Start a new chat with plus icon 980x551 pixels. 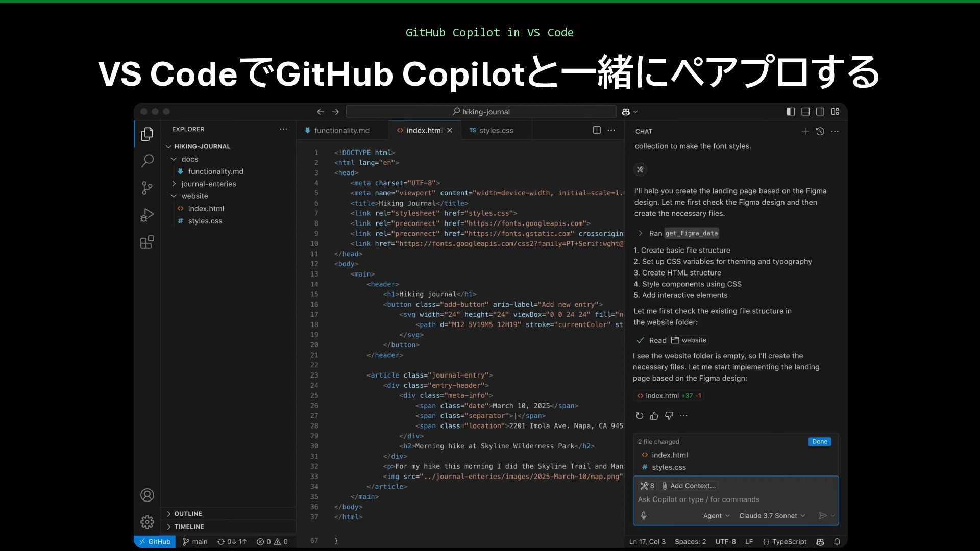click(805, 131)
